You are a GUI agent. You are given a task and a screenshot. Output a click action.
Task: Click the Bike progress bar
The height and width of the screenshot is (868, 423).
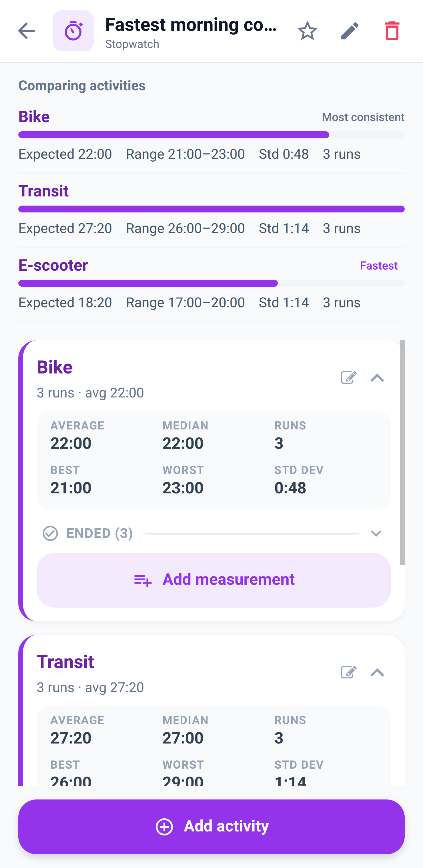tap(212, 135)
